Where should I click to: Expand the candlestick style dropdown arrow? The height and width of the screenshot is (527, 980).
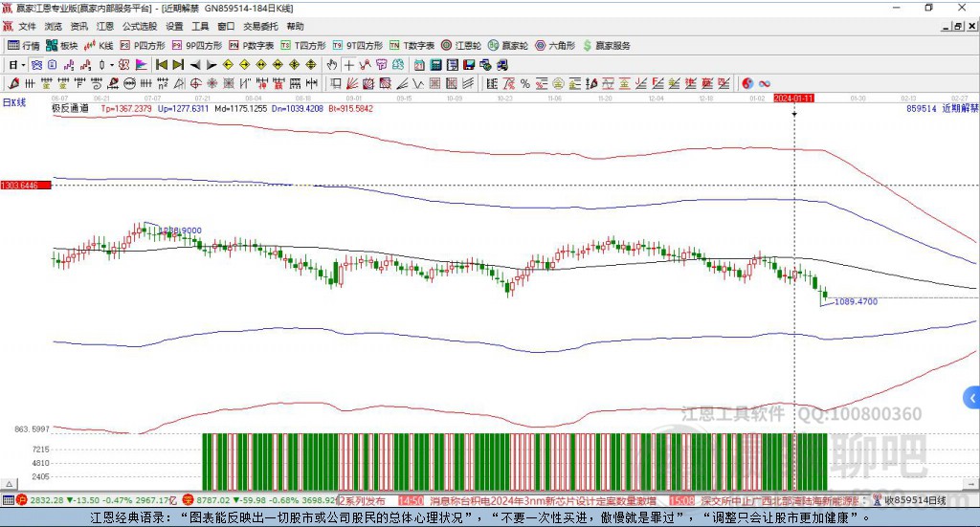point(111,65)
